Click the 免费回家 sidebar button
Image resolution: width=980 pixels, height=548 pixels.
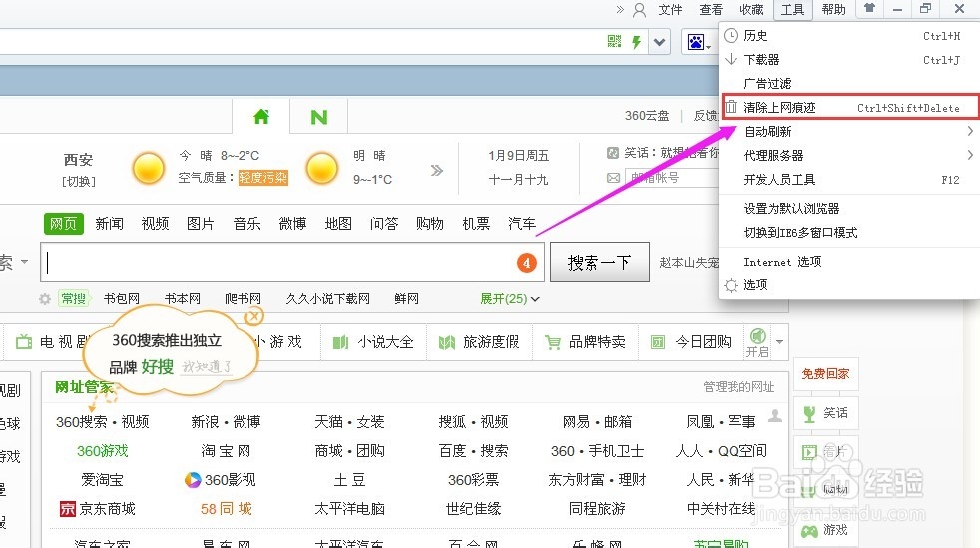[825, 373]
